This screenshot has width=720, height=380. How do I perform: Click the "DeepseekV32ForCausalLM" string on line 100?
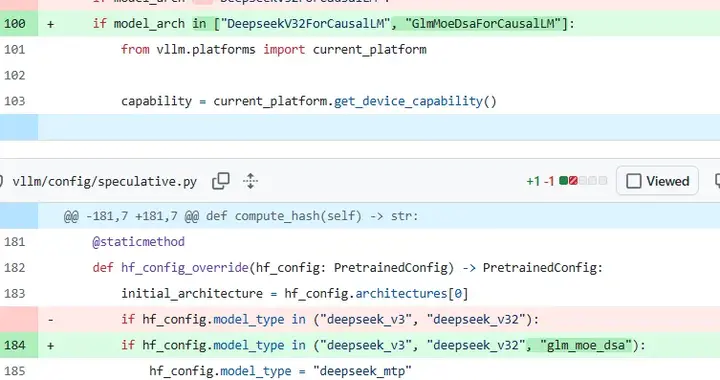(x=305, y=23)
